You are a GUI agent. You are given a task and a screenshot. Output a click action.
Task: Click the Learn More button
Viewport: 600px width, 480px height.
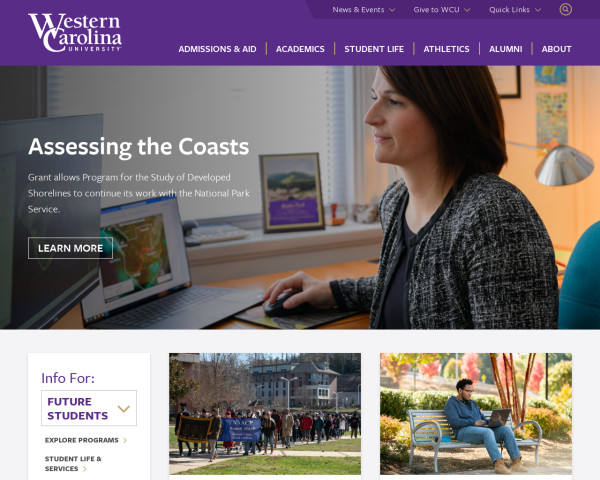click(x=70, y=248)
